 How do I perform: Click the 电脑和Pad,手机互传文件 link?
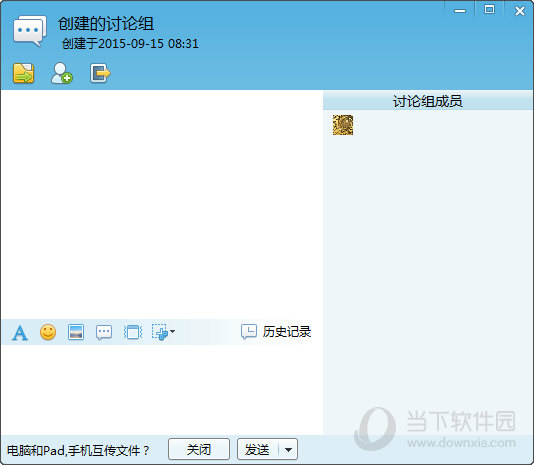pos(78,450)
